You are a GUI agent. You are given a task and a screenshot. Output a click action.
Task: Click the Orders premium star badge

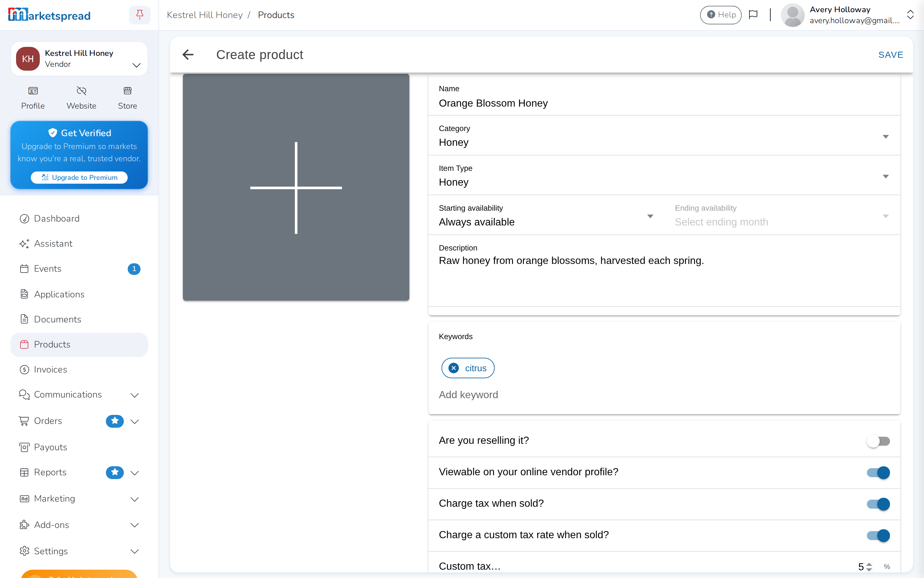pos(115,421)
